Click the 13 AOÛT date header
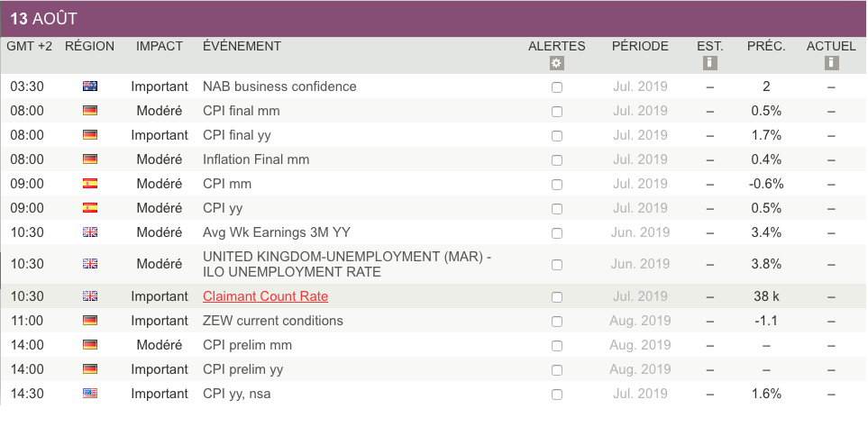The width and height of the screenshot is (868, 445). coord(44,18)
